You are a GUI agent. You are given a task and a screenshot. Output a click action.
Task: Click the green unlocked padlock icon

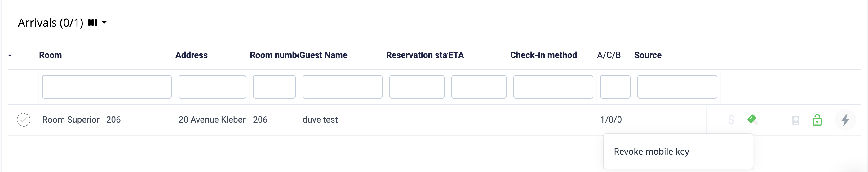click(x=817, y=120)
